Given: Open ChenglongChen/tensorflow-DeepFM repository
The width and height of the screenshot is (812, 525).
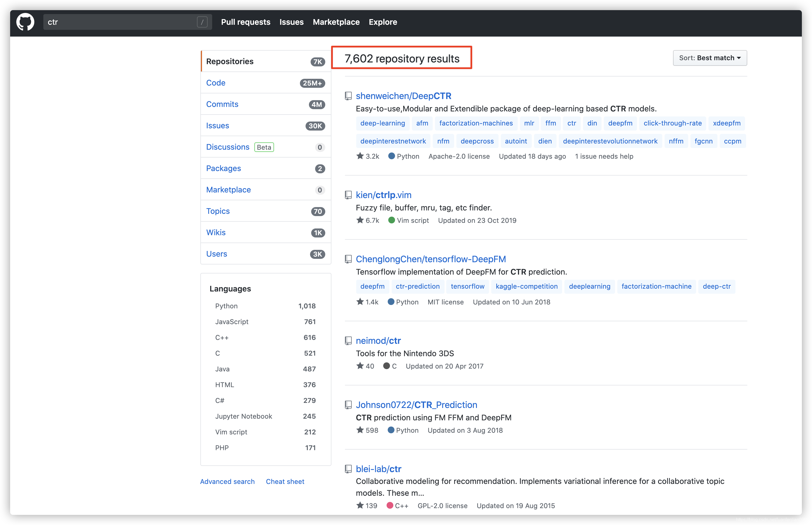Looking at the screenshot, I should point(431,259).
